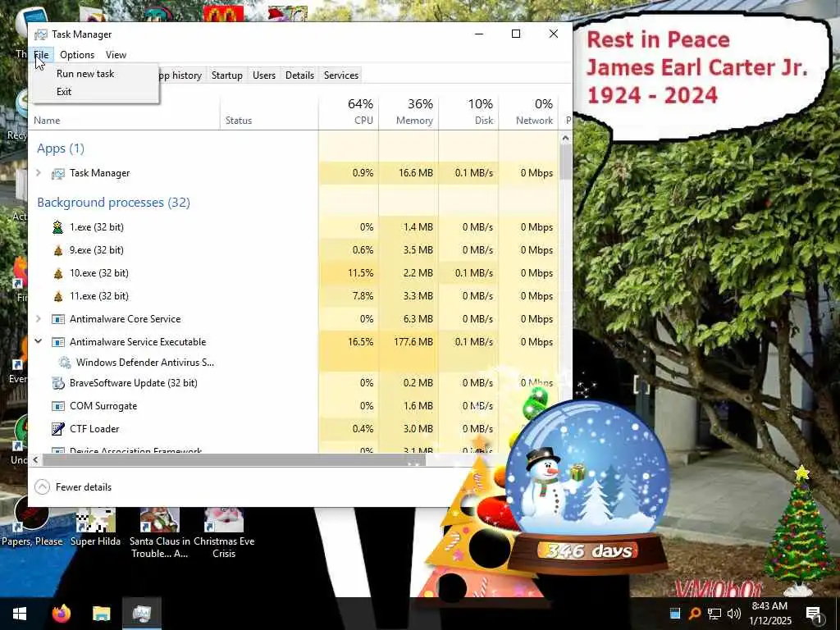Select the Apps (1) group heading
840x630 pixels.
(61, 148)
